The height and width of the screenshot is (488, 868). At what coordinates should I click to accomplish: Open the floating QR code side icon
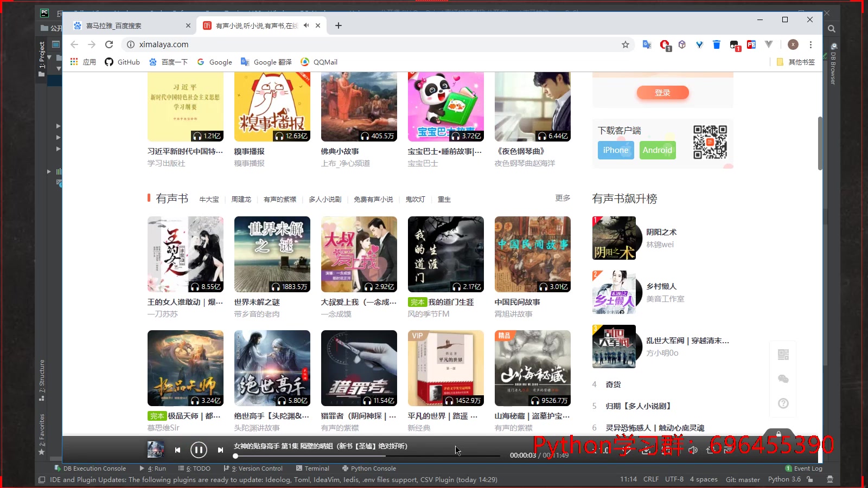(x=783, y=355)
